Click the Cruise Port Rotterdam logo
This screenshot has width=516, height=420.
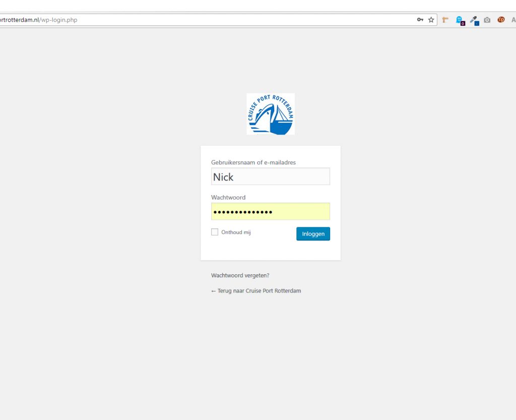point(271,114)
